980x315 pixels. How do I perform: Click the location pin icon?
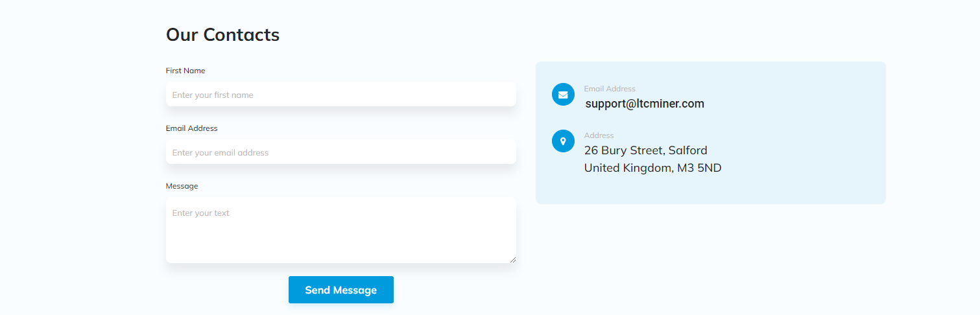(x=563, y=141)
